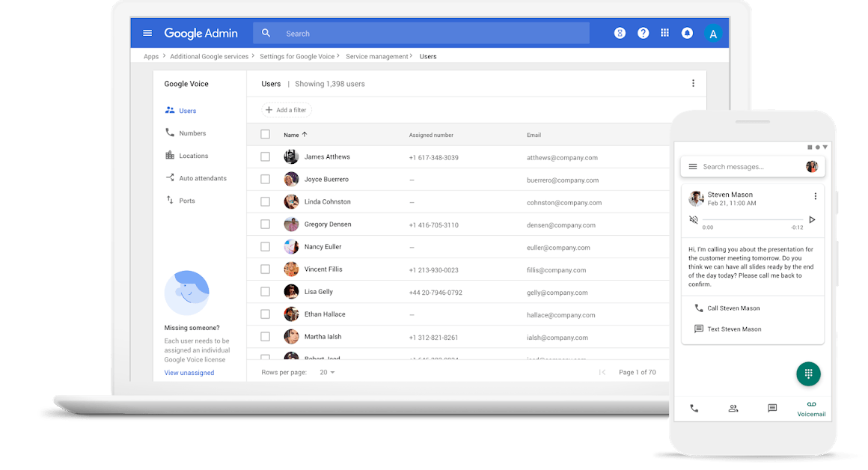
Task: Click the Admin search input field
Action: (421, 33)
